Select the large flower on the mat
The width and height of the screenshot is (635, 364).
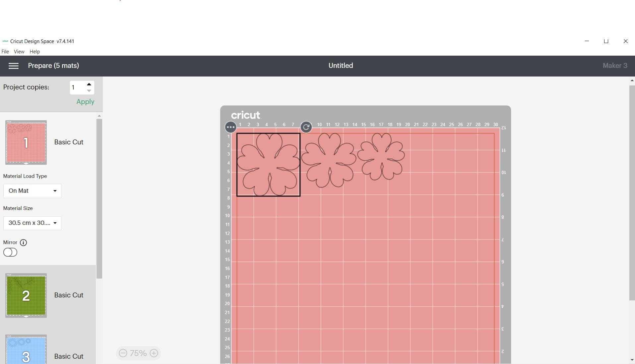[268, 165]
